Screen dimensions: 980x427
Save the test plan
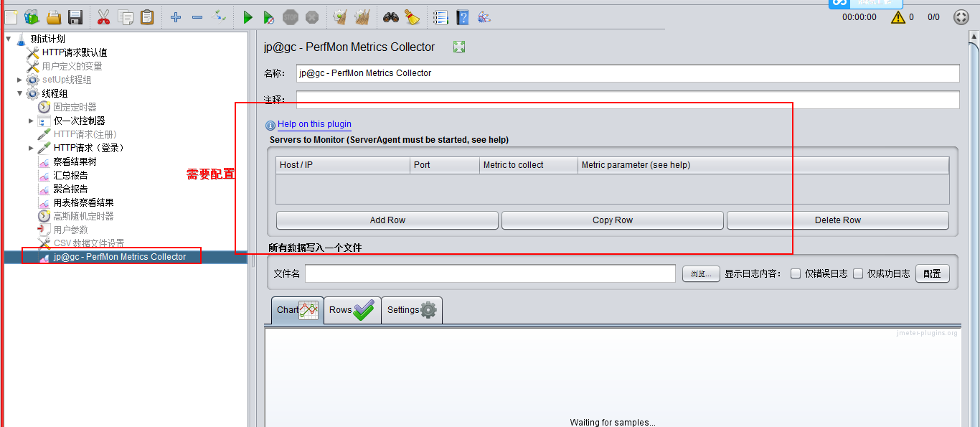click(x=75, y=17)
